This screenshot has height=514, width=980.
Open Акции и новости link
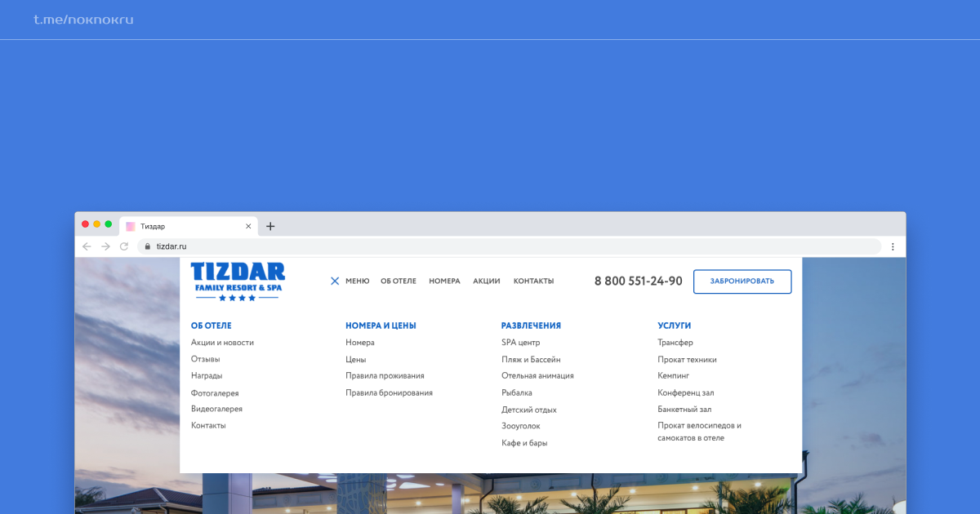[222, 343]
